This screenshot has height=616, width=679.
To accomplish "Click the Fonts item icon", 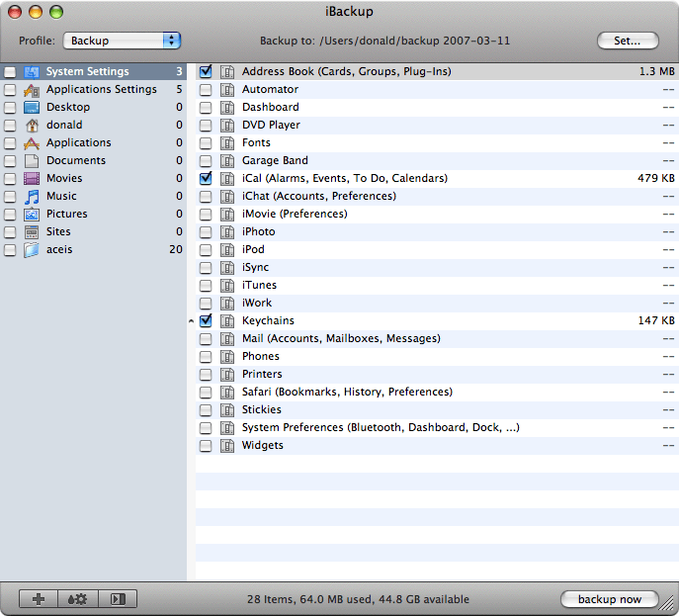I will [227, 143].
